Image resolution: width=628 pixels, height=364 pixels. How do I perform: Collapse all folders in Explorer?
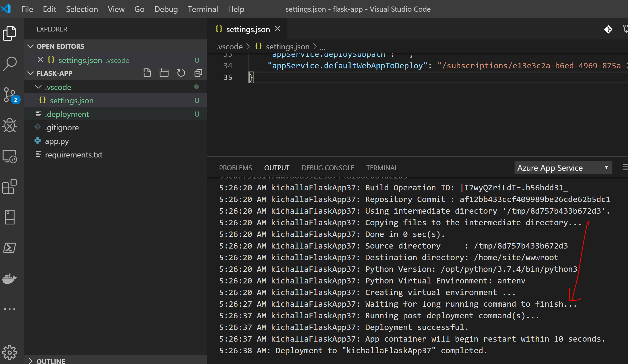tap(198, 72)
